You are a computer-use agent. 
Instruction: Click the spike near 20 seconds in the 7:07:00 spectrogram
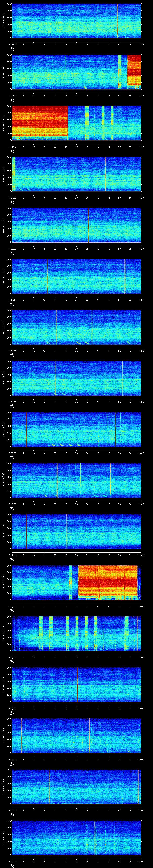click(56, 327)
